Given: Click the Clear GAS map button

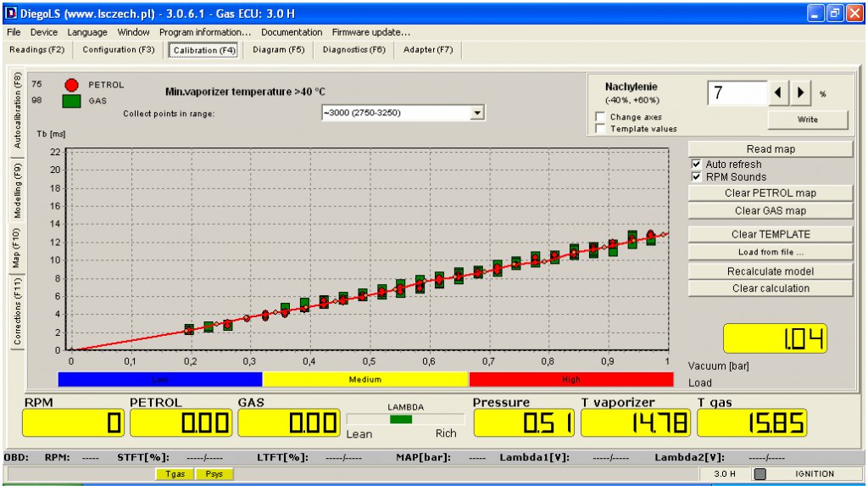Looking at the screenshot, I should [x=770, y=210].
